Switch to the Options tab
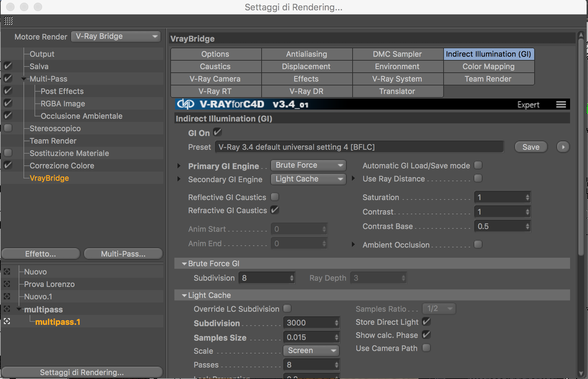The width and height of the screenshot is (588, 379). pyautogui.click(x=216, y=54)
